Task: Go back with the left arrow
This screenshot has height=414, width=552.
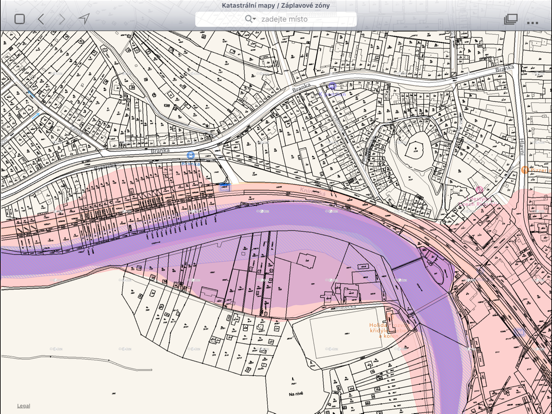Action: (41, 19)
